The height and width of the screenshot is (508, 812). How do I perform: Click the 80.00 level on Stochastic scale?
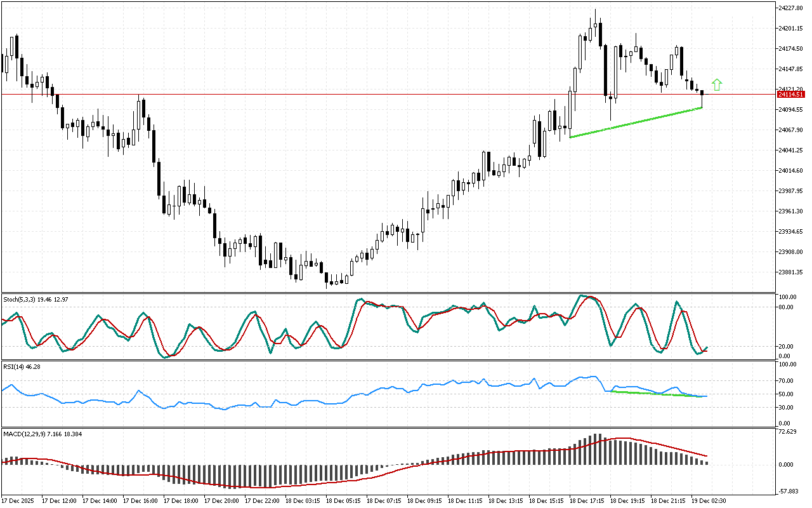[x=787, y=307]
